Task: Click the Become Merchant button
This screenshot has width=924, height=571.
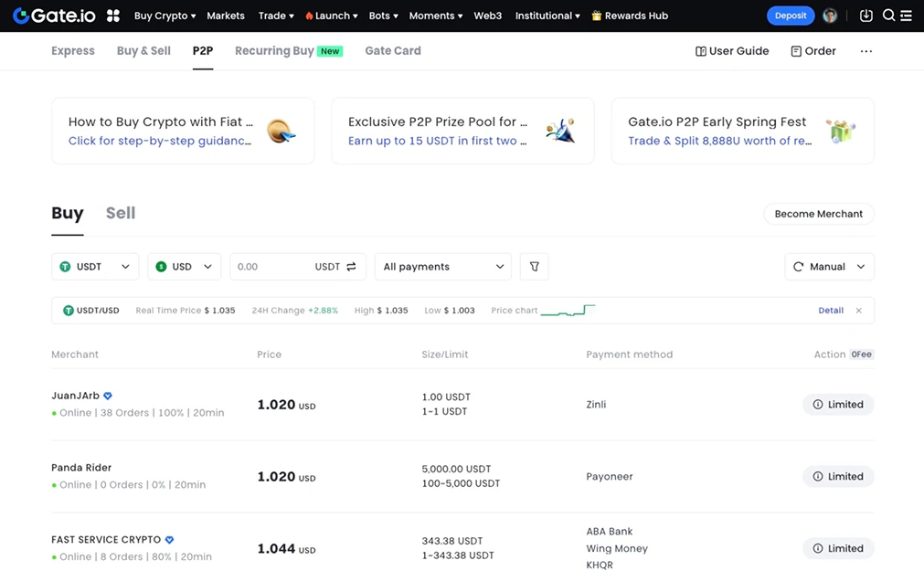Action: coord(818,213)
